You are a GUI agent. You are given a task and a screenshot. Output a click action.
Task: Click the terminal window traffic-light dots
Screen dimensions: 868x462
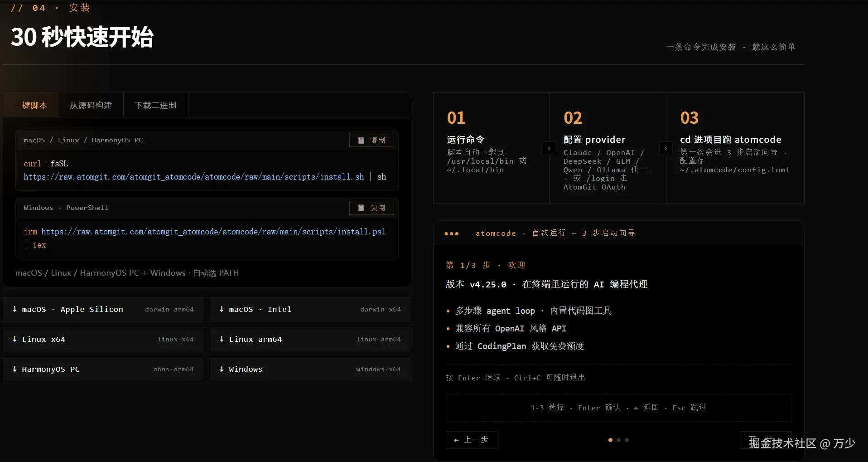(x=452, y=233)
